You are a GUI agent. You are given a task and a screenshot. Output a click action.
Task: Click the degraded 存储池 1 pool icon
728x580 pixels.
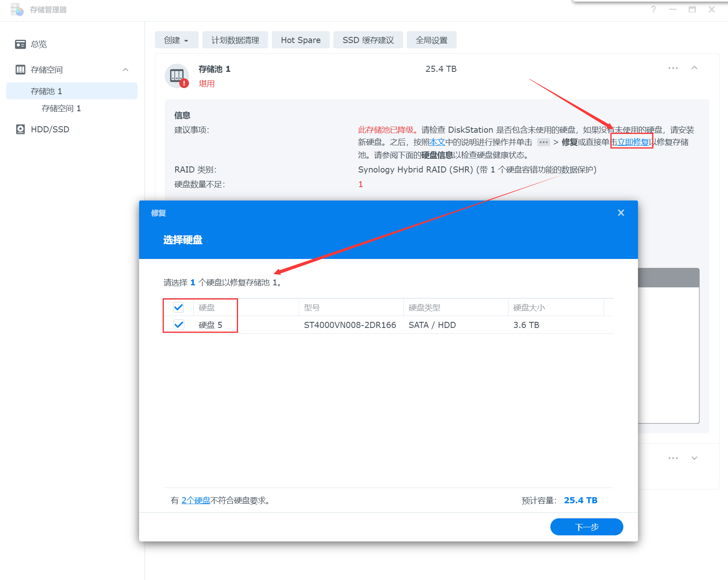[x=177, y=76]
